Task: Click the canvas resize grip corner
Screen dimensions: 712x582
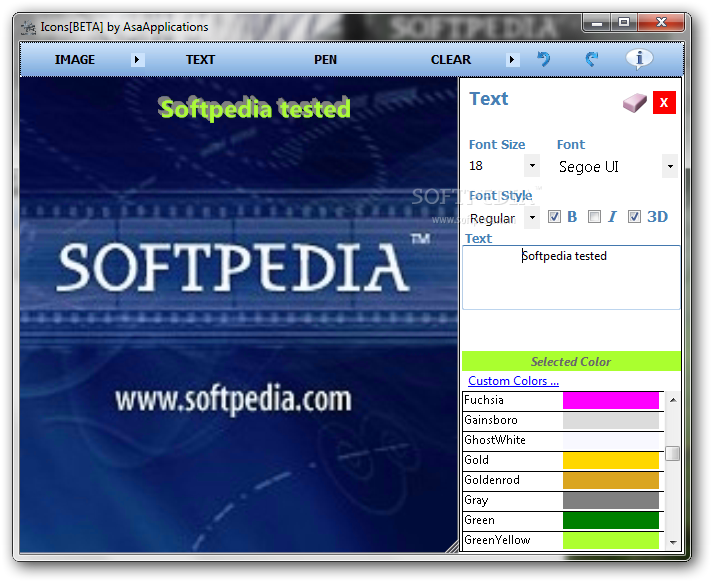Action: point(452,546)
